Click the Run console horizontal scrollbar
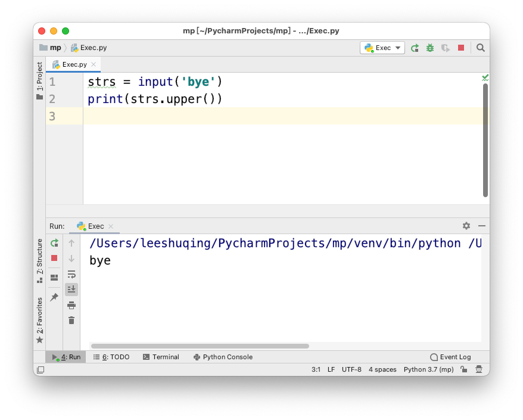 (200, 346)
